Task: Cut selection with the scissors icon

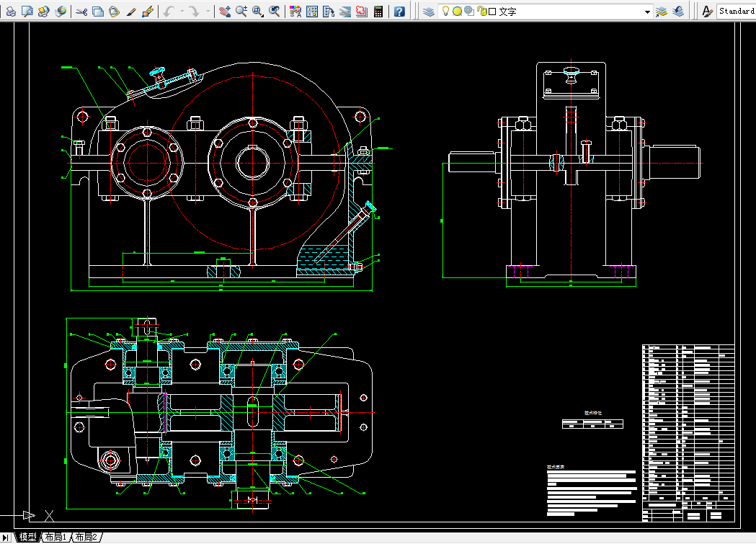Action: coord(81,11)
